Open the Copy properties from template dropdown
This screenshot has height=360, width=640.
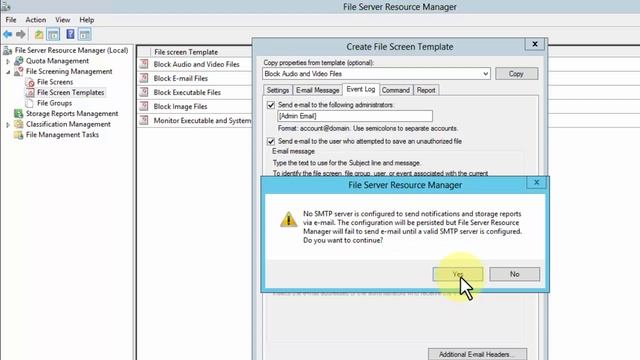[x=485, y=74]
